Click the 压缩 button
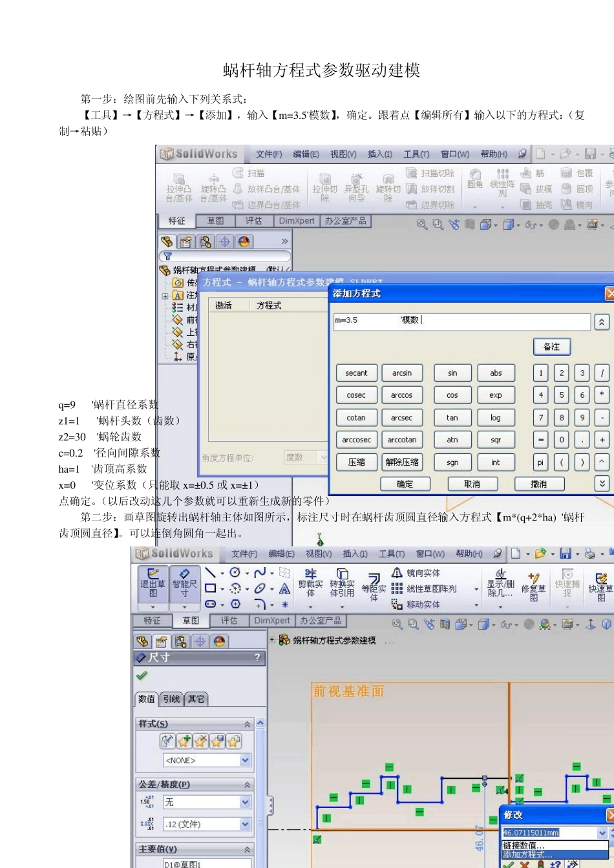Image resolution: width=614 pixels, height=868 pixels. (x=356, y=462)
